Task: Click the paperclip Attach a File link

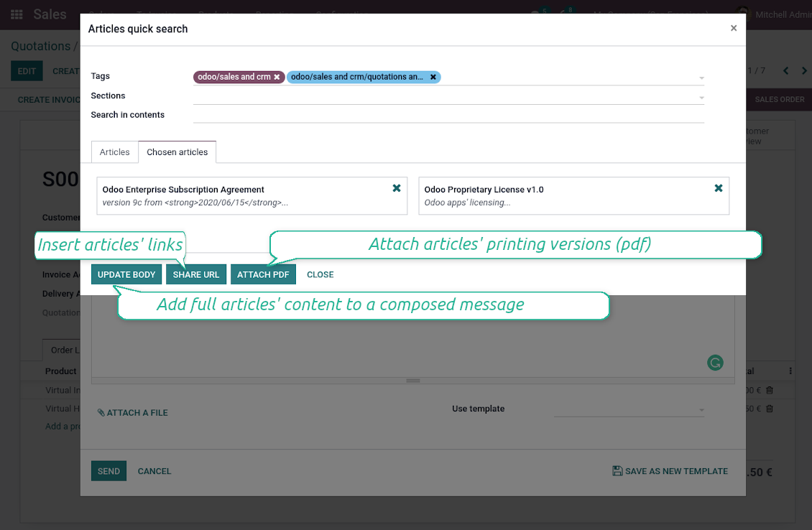Action: pos(132,412)
